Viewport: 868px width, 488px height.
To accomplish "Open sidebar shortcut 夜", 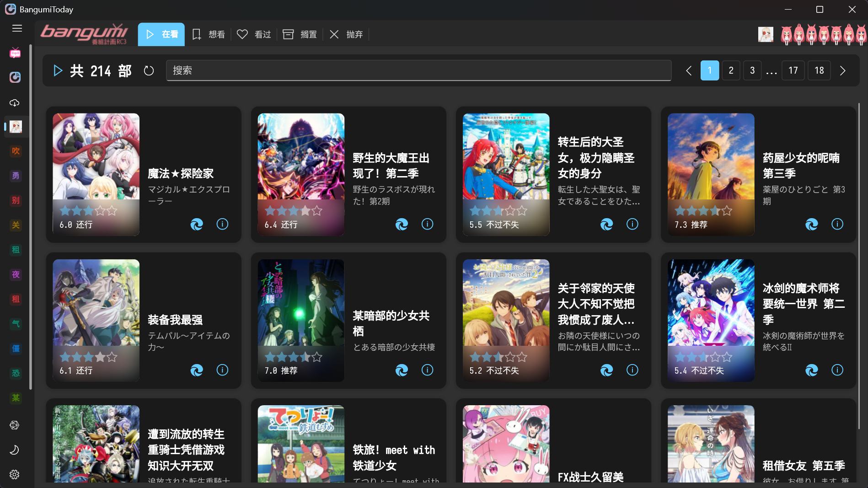I will tap(16, 274).
